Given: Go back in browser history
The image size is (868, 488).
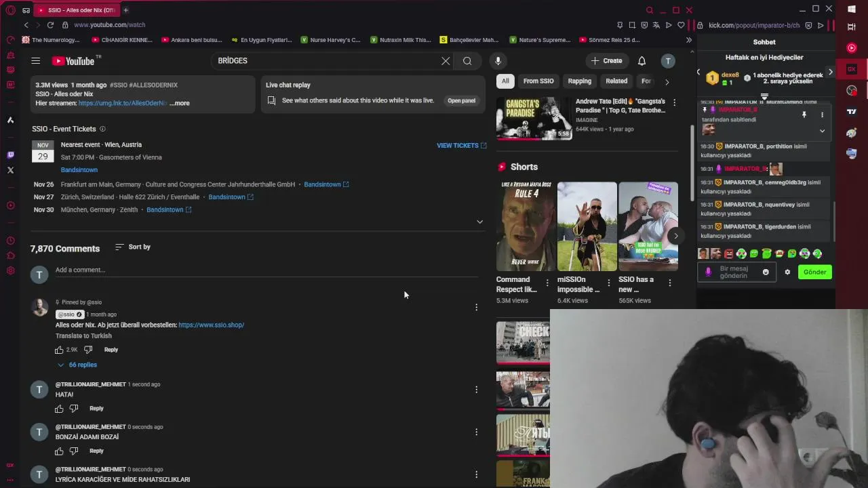Looking at the screenshot, I should click(26, 25).
